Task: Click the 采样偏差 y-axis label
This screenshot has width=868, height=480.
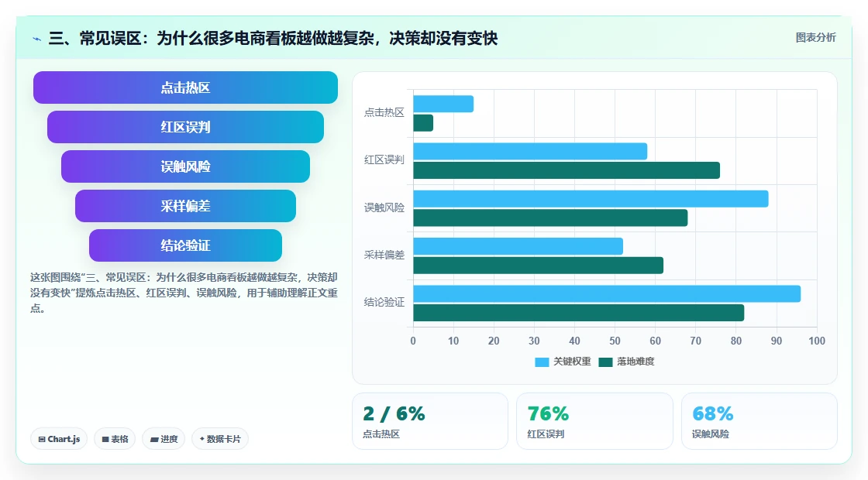Action: click(384, 255)
